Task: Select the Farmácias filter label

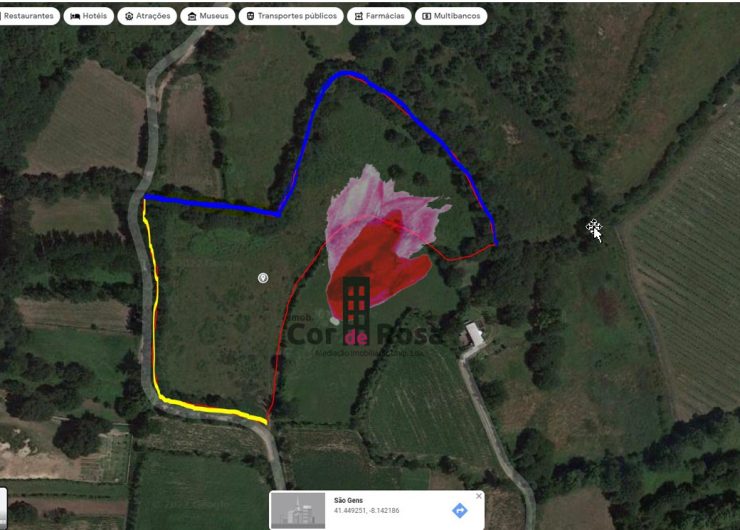Action: (385, 16)
